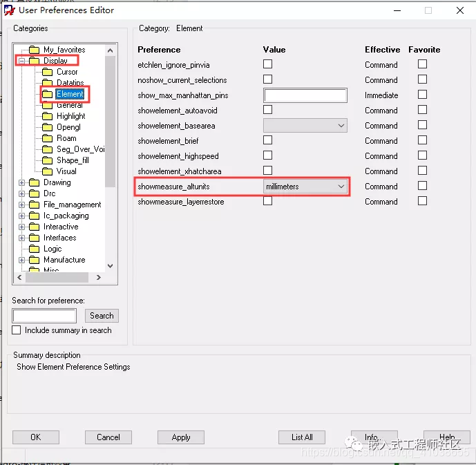Toggle showelement_brief value checkbox
476x465 pixels.
coord(267,140)
